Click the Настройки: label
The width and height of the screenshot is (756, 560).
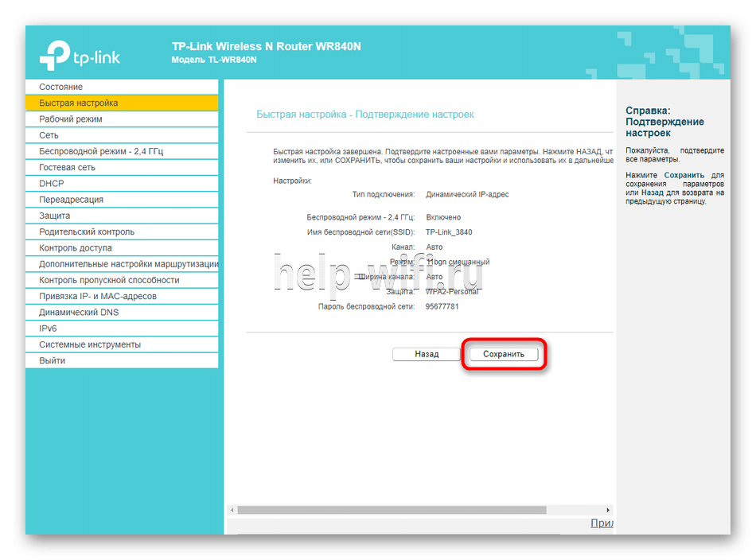[292, 181]
